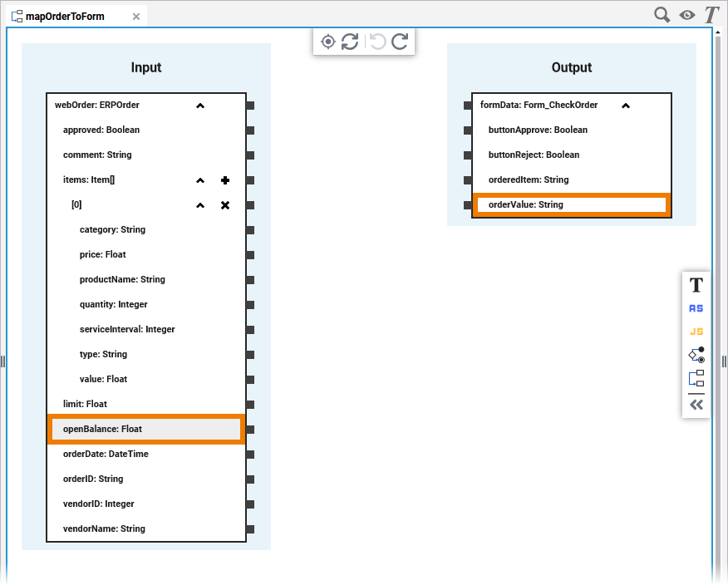728x585 pixels.
Task: Click the search magnifier icon
Action: point(662,15)
